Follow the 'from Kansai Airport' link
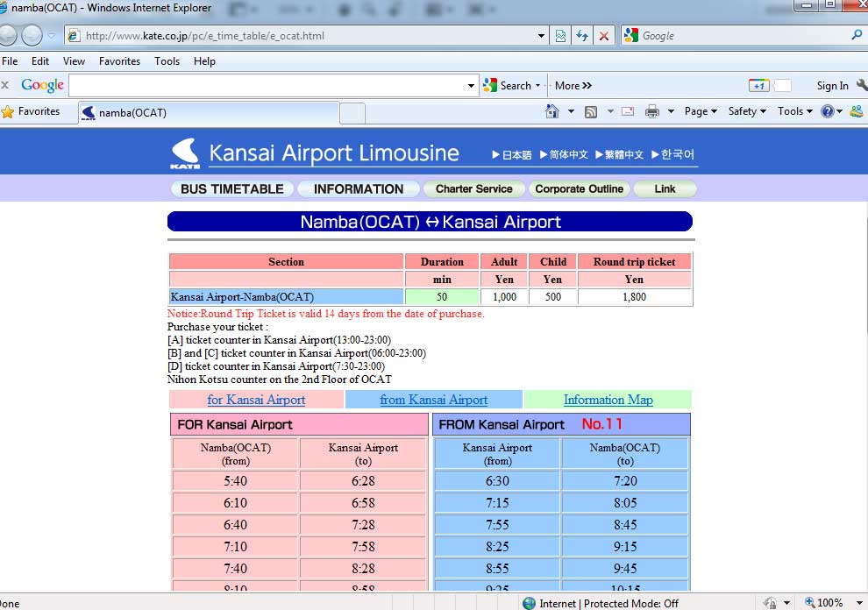 click(433, 400)
